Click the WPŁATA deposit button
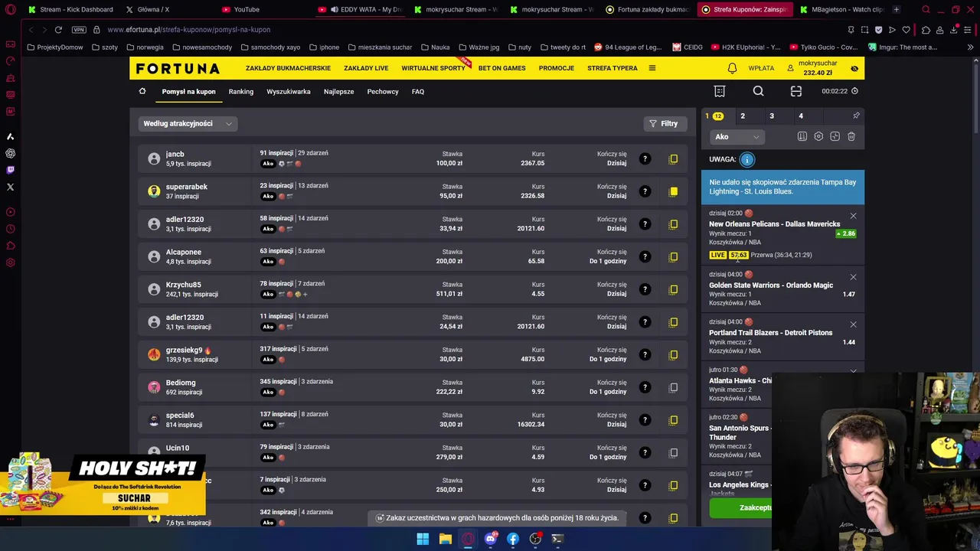This screenshot has width=980, height=551. coord(761,68)
